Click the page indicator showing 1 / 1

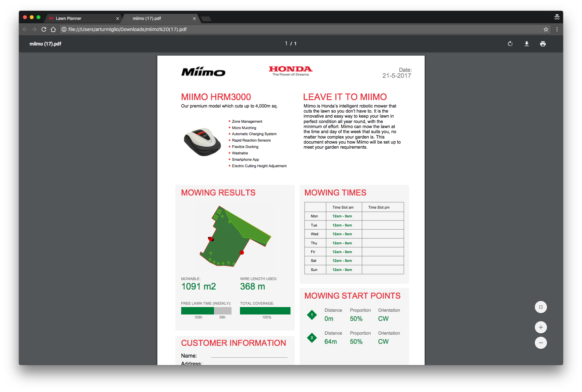(x=291, y=43)
